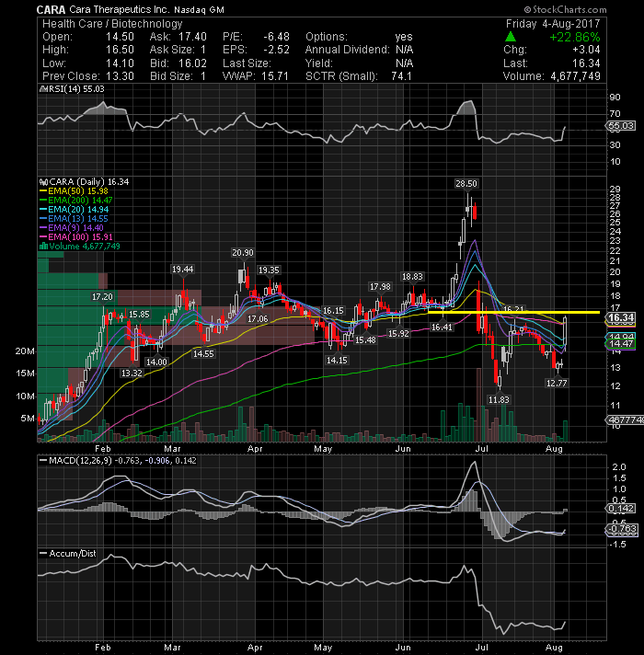Click the volume 4677749 axis tag
The image size is (644, 655).
625,419
